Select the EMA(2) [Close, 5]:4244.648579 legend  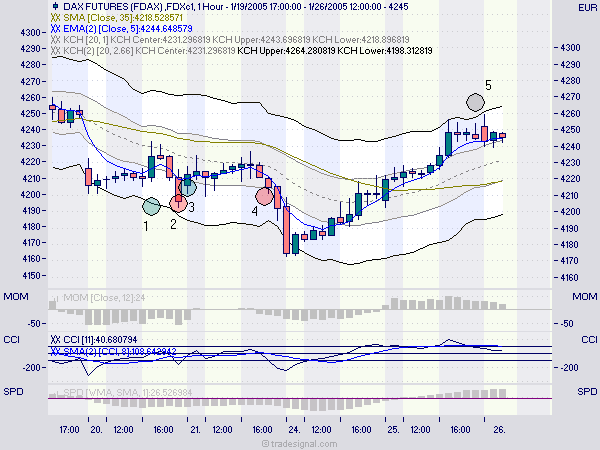[x=128, y=29]
